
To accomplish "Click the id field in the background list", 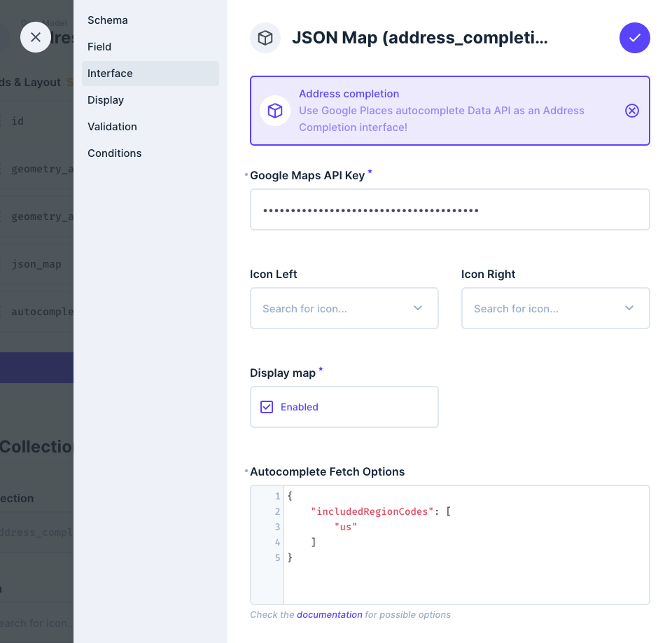I will point(17,121).
